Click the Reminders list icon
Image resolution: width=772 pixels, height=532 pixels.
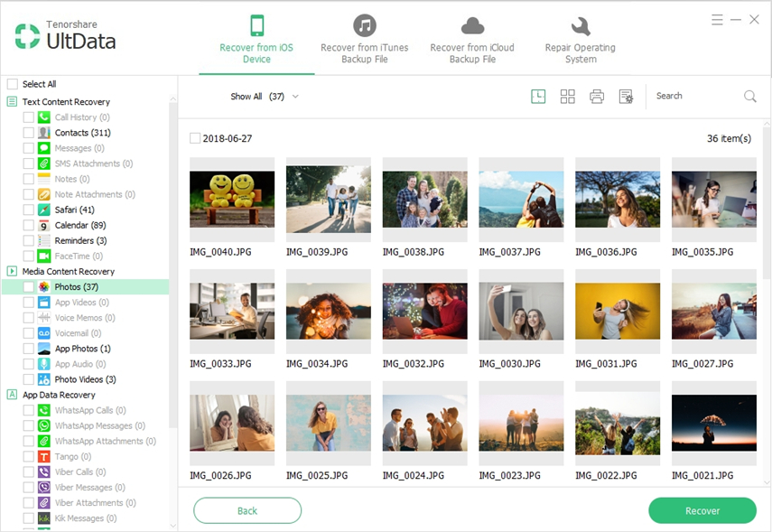click(44, 240)
